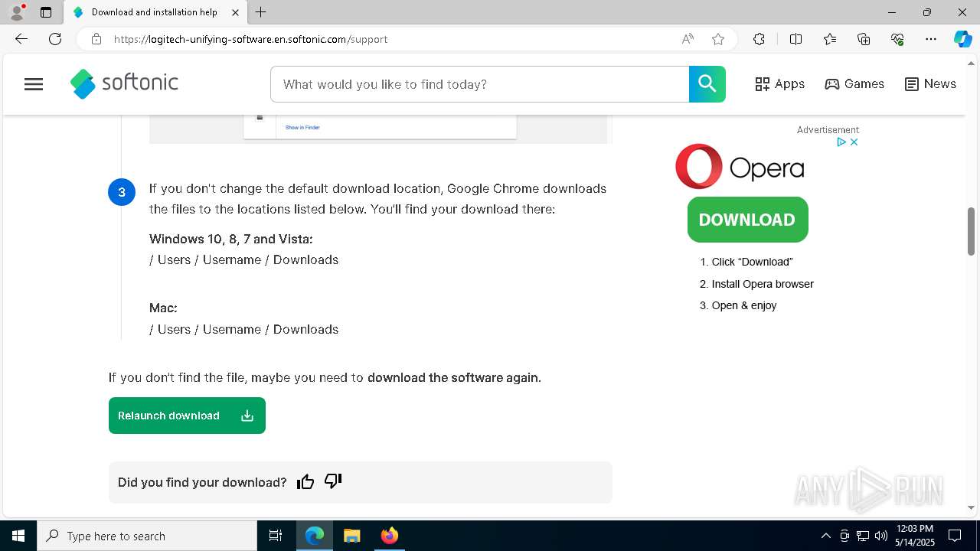Open Copilot sidebar
This screenshot has height=551, width=980.
point(963,39)
